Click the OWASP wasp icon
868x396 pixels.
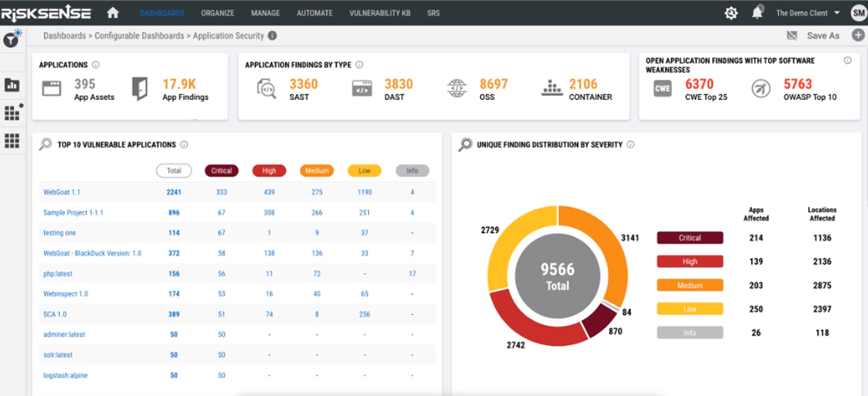coord(761,89)
